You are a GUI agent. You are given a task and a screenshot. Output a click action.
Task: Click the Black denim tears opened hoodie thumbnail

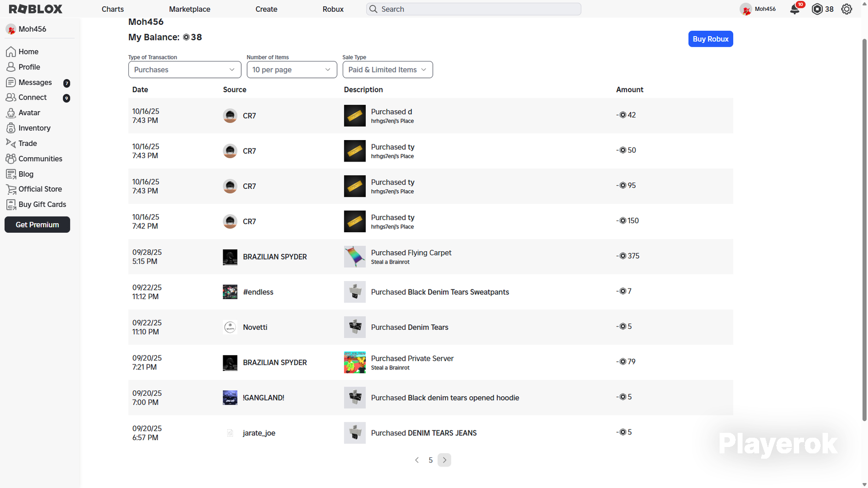[355, 398]
